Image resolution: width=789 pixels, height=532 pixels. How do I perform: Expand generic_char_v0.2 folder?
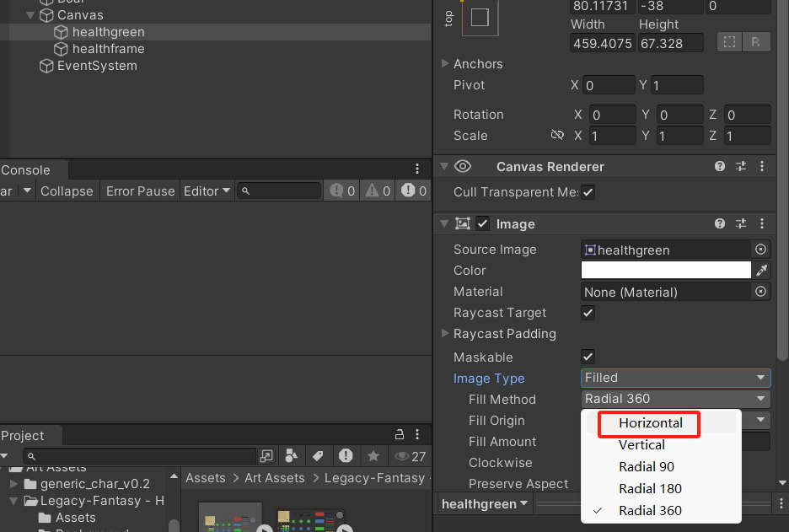[x=14, y=484]
